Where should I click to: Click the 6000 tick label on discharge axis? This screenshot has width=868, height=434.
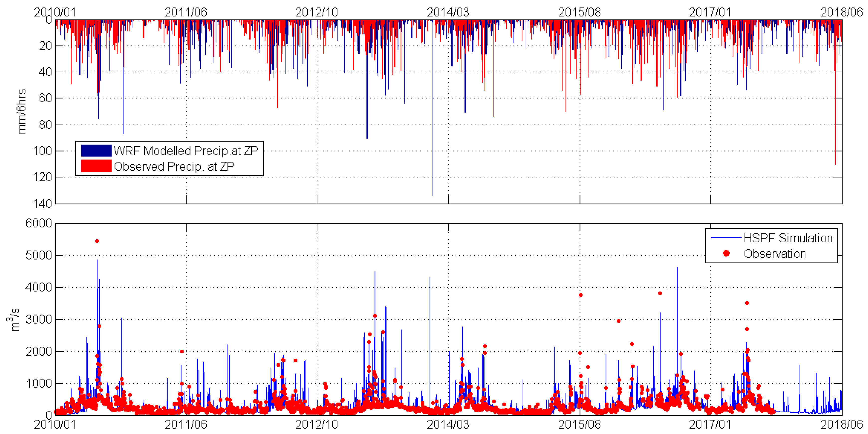[x=39, y=223]
